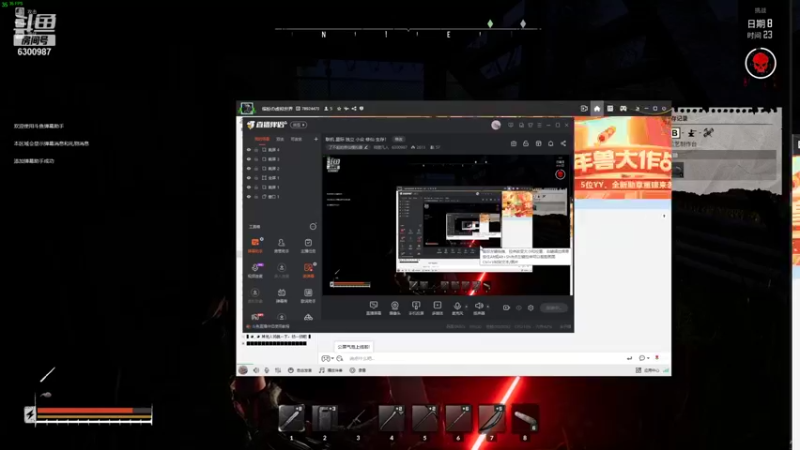
Task: Open the orange Nian beast banner ad
Action: coord(623,158)
